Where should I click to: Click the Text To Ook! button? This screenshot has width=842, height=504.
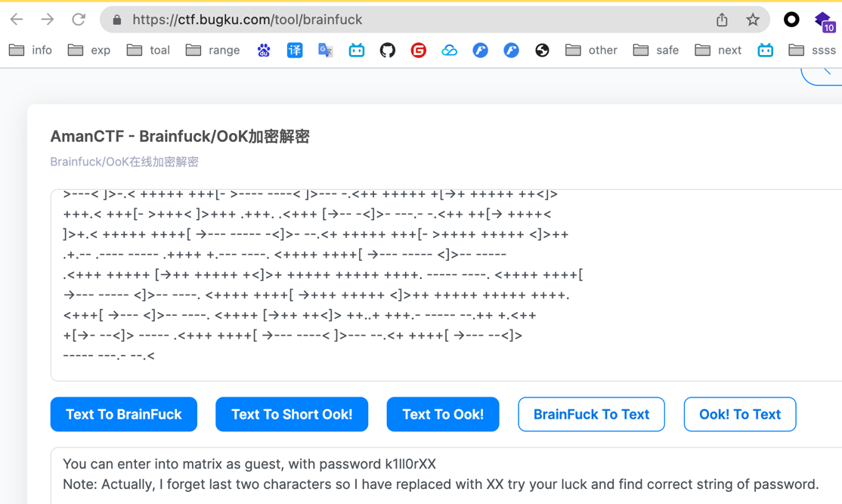pyautogui.click(x=443, y=414)
